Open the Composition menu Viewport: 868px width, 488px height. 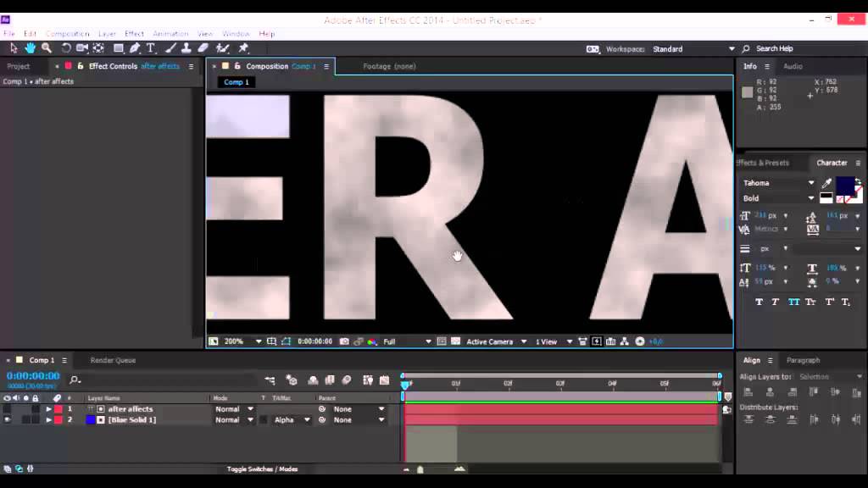pos(67,34)
